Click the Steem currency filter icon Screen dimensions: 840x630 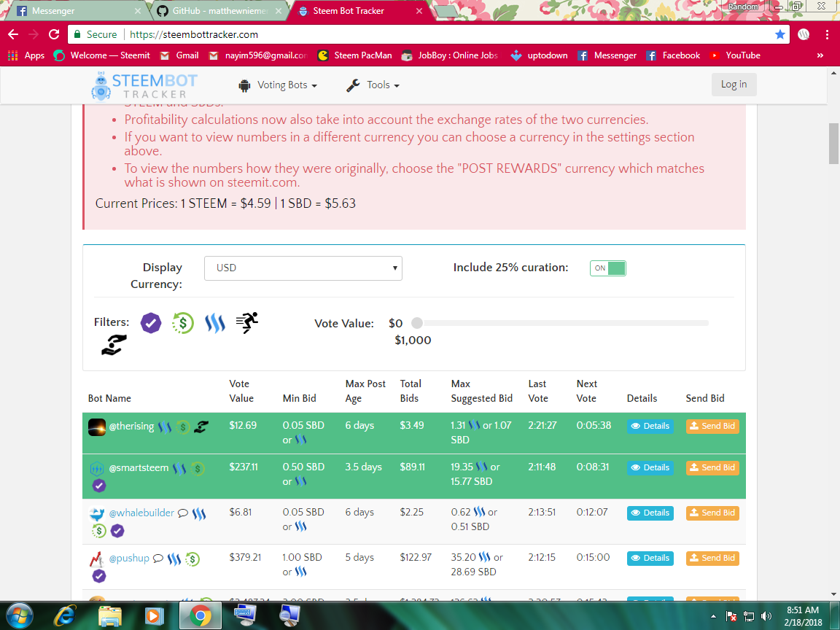(215, 323)
